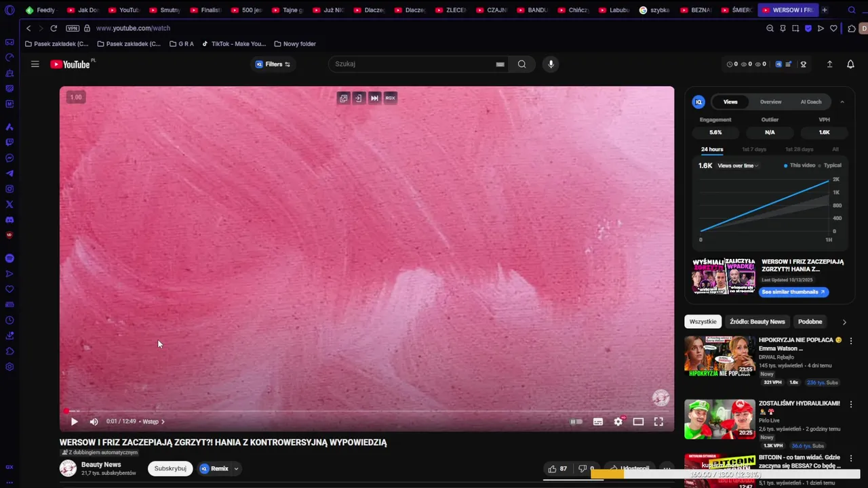Viewport: 868px width, 488px height.
Task: Submit search with the magnifier icon
Action: [521, 64]
